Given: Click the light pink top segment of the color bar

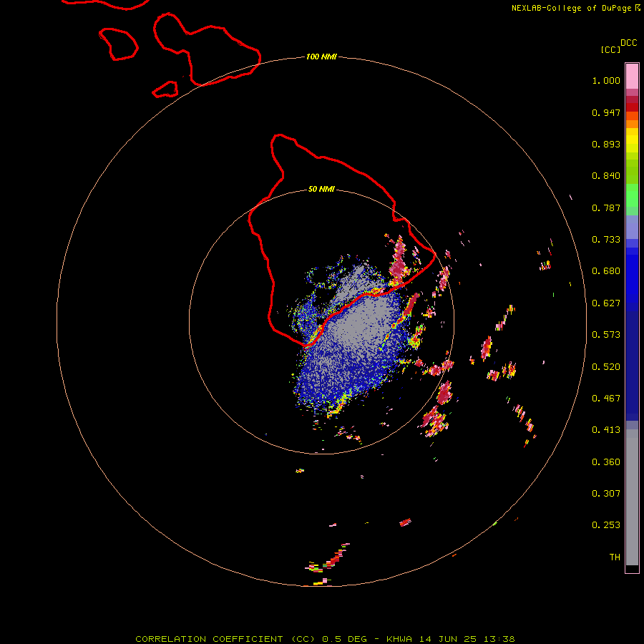Looking at the screenshot, I should click(632, 77).
